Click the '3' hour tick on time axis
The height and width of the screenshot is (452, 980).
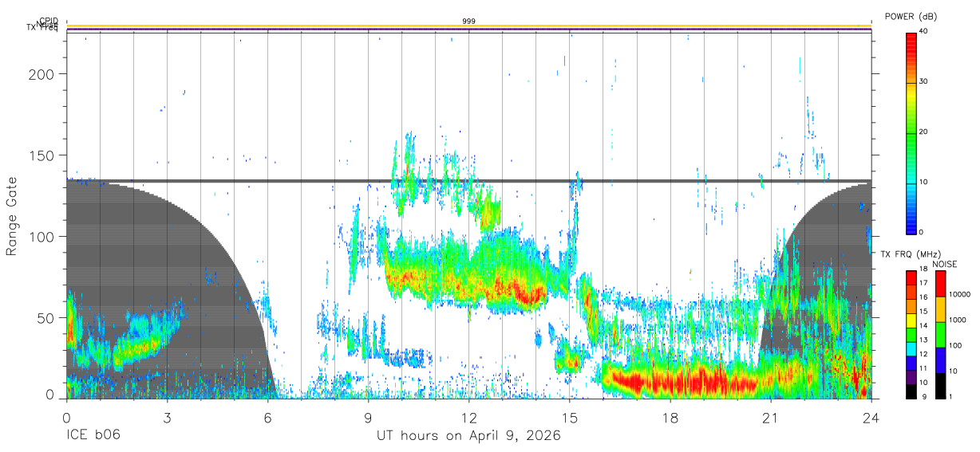coord(167,417)
